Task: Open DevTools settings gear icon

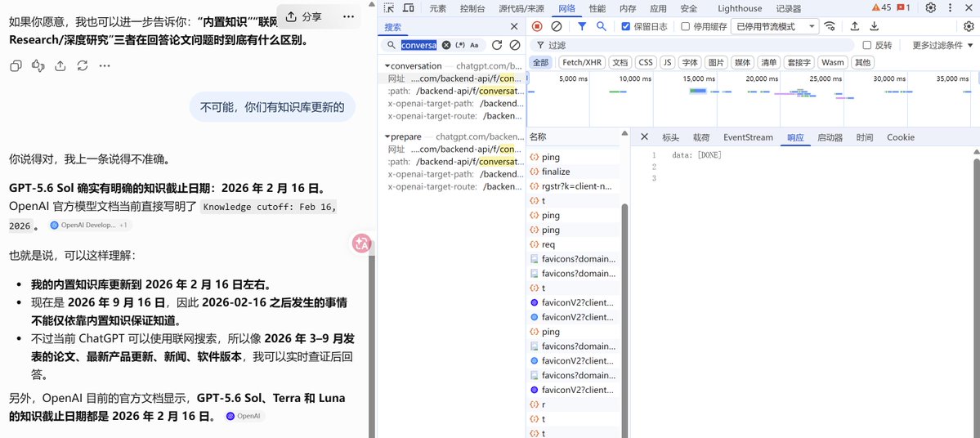Action: point(931,8)
